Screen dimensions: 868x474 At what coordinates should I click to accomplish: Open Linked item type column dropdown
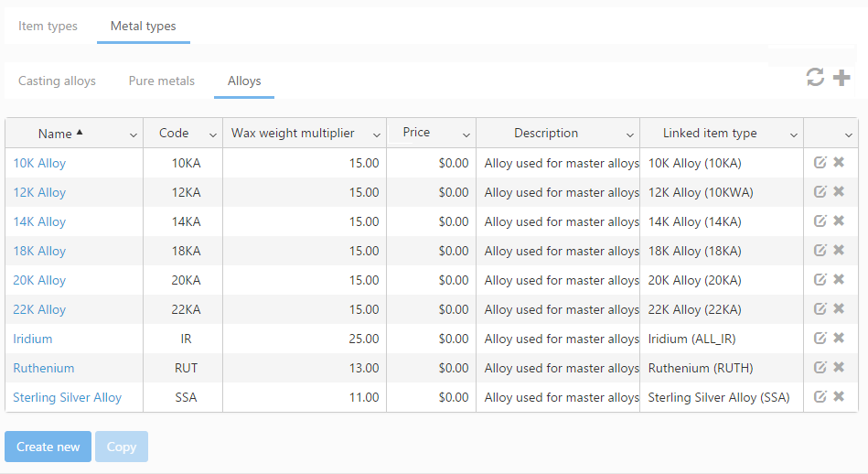pos(794,135)
